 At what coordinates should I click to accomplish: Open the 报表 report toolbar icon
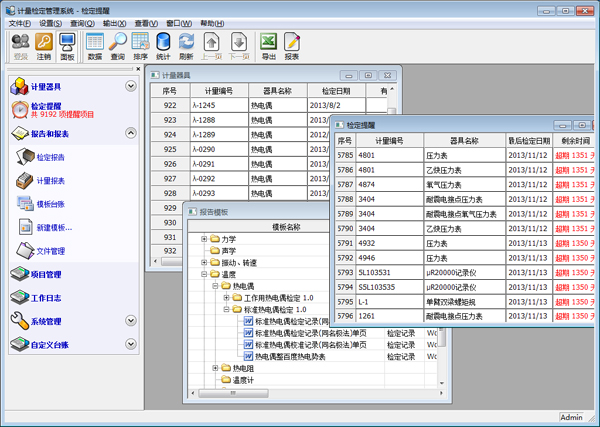(x=292, y=42)
